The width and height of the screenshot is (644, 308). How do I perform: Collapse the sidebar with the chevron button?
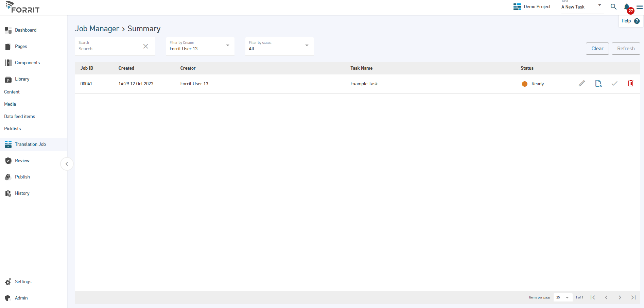pos(67,164)
